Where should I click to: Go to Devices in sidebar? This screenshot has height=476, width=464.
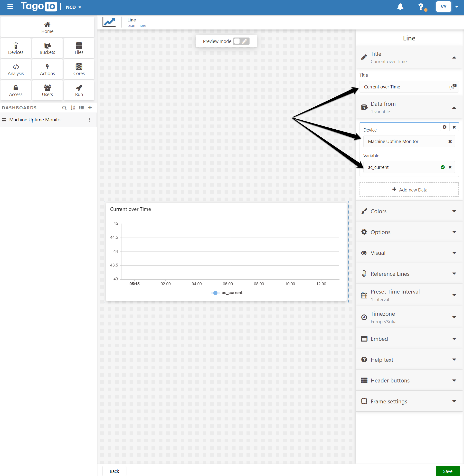(x=16, y=48)
